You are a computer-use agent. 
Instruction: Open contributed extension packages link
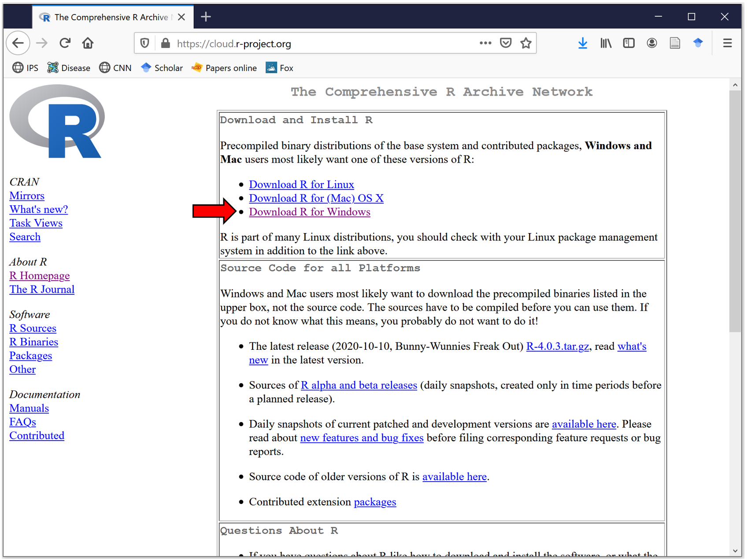375,502
